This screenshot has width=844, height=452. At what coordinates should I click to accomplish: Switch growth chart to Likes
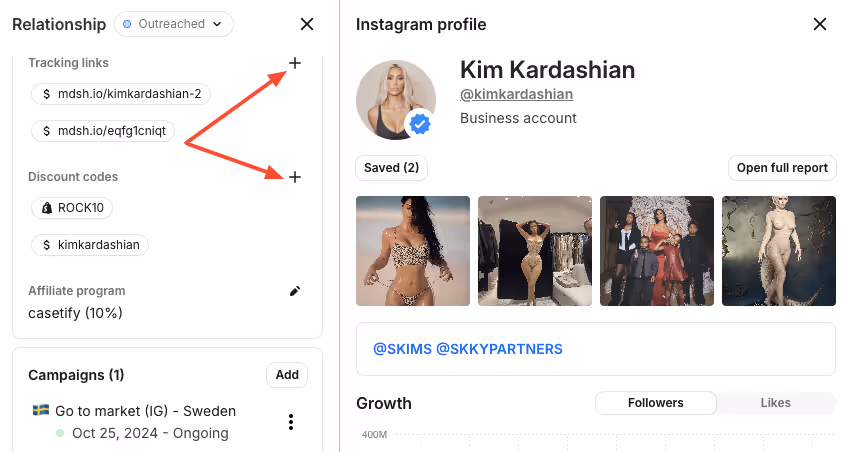click(x=775, y=403)
